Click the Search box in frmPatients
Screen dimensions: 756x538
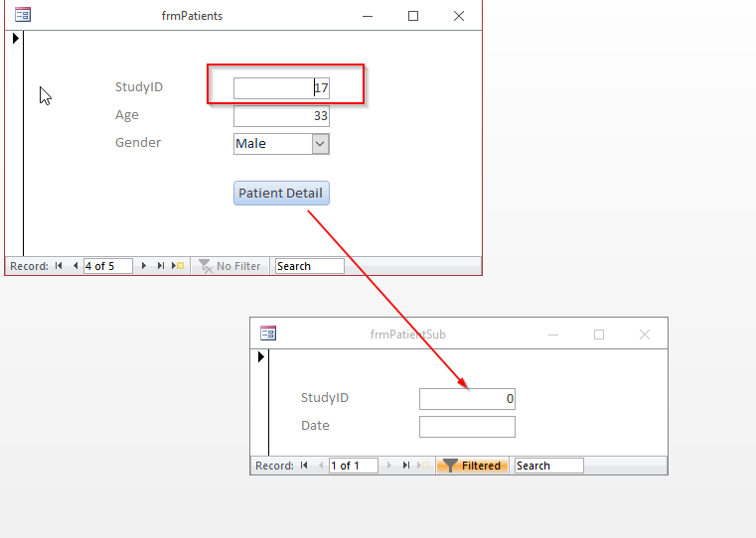(310, 266)
